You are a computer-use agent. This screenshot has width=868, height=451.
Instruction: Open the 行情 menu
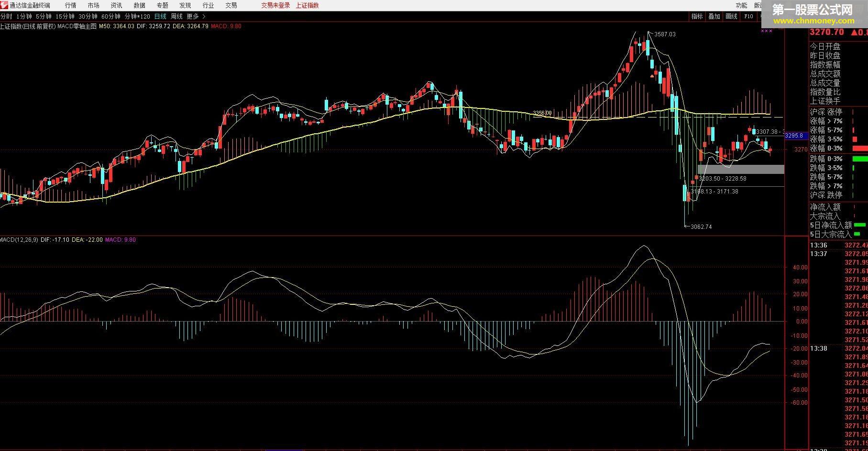[70, 5]
